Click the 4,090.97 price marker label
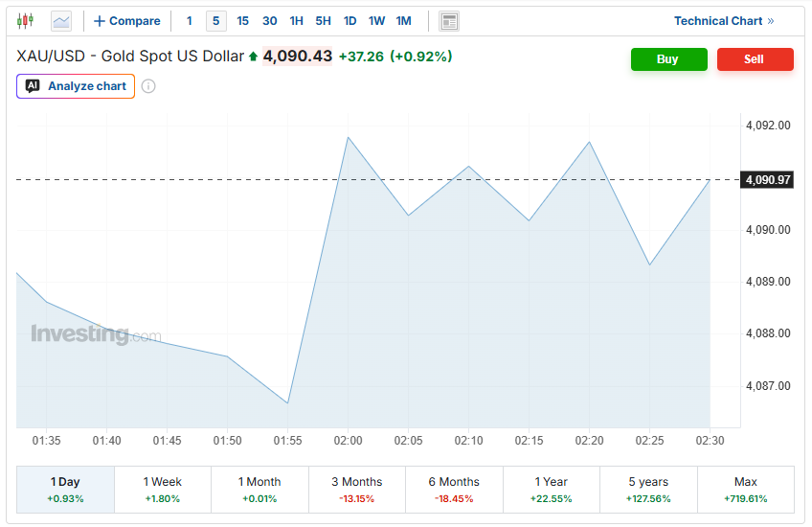This screenshot has height=527, width=812. (x=767, y=180)
